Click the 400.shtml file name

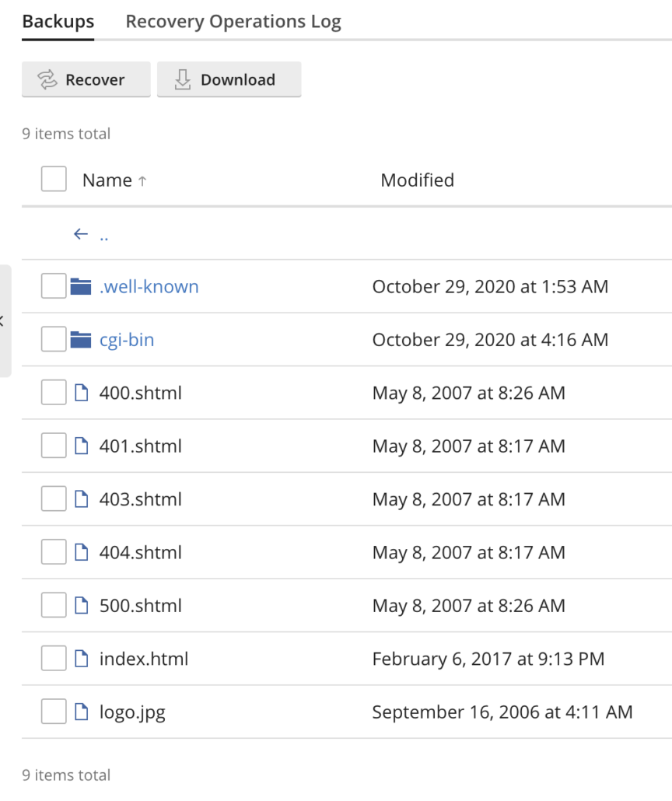coord(141,393)
